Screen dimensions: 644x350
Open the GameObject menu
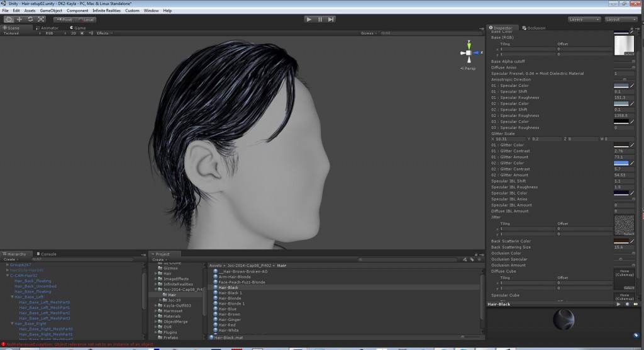click(51, 11)
